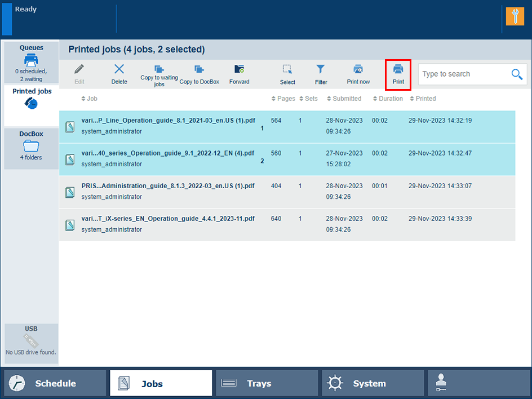
Task: Open the Queues section in sidebar
Action: tap(31, 63)
